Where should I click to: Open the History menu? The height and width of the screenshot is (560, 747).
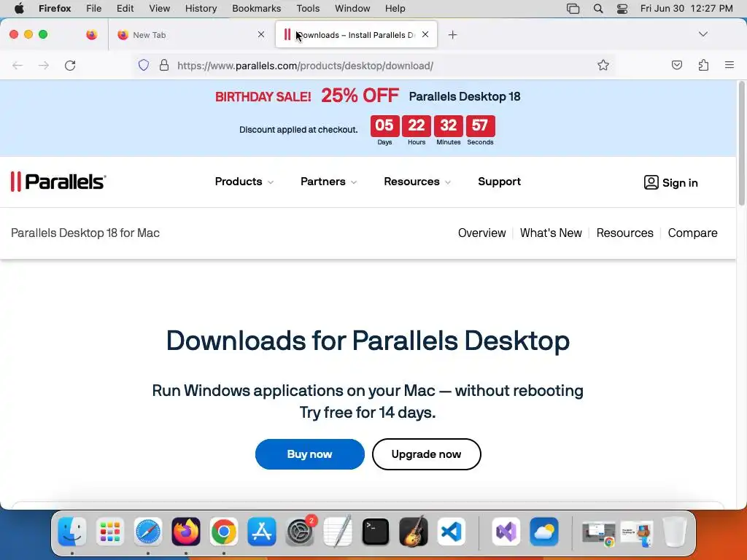[x=201, y=9]
